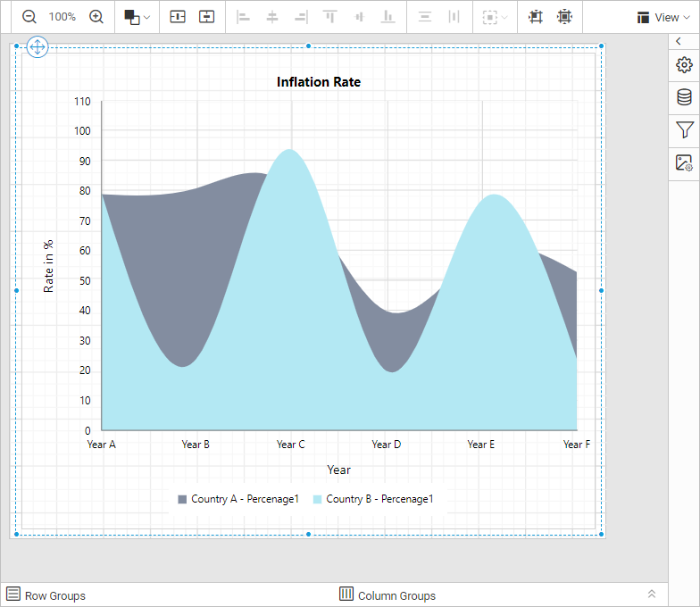Distribute items with equal horizontal spacing
Screen dimensions: 700x607
click(454, 17)
